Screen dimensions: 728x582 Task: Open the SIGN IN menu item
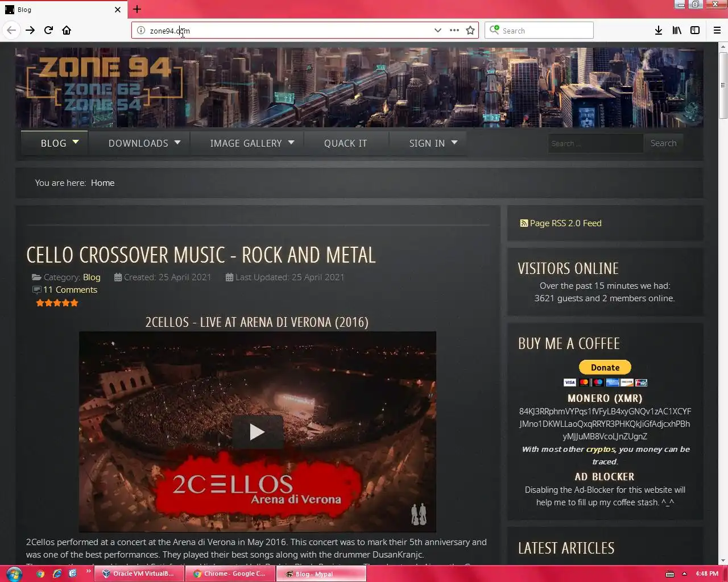[x=427, y=143]
